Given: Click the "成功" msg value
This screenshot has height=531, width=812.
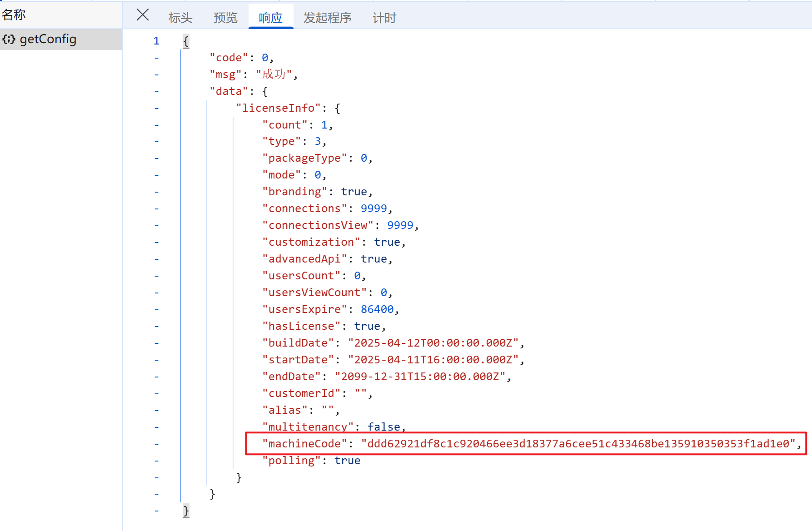Looking at the screenshot, I should (274, 74).
